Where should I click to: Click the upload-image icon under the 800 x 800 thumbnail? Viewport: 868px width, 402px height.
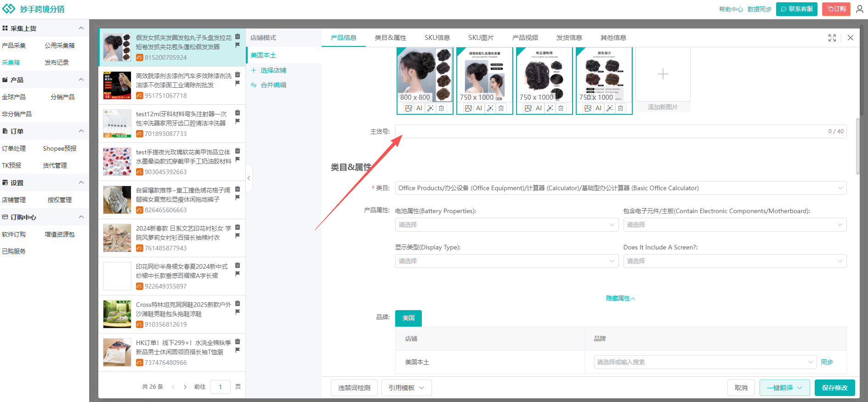pos(408,108)
